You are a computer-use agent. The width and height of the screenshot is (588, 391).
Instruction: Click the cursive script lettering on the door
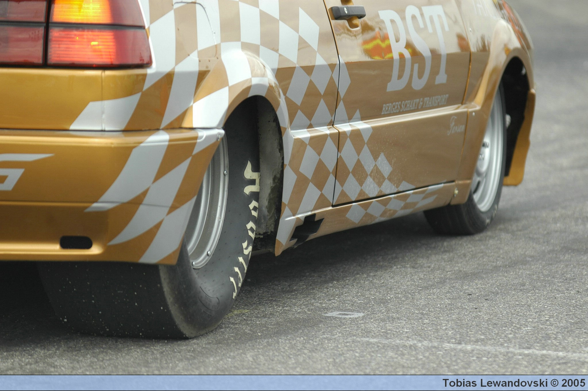456,126
